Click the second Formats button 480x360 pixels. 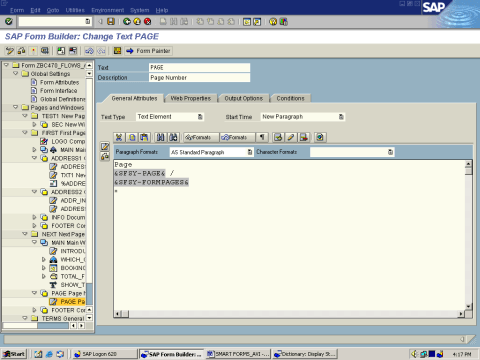(237, 137)
